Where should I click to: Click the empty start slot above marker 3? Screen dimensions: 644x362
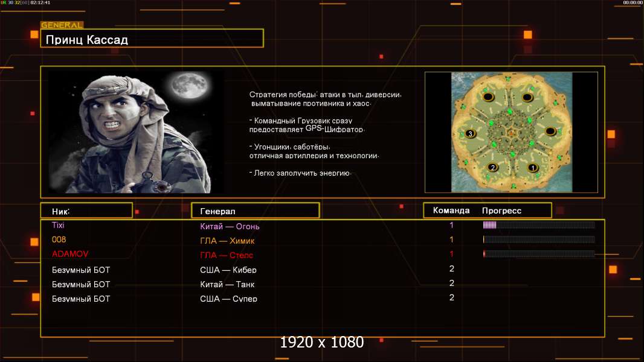point(488,97)
